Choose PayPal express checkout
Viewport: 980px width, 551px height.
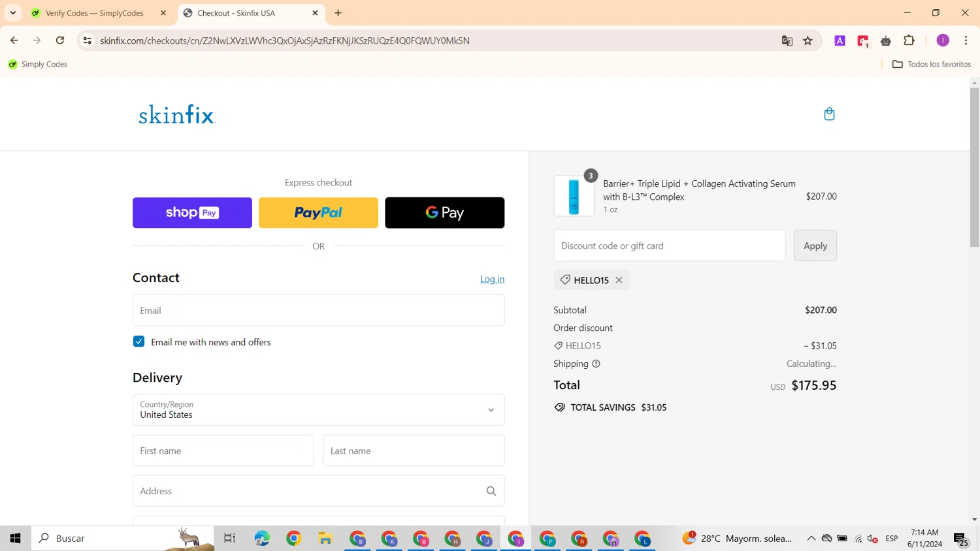pos(318,213)
